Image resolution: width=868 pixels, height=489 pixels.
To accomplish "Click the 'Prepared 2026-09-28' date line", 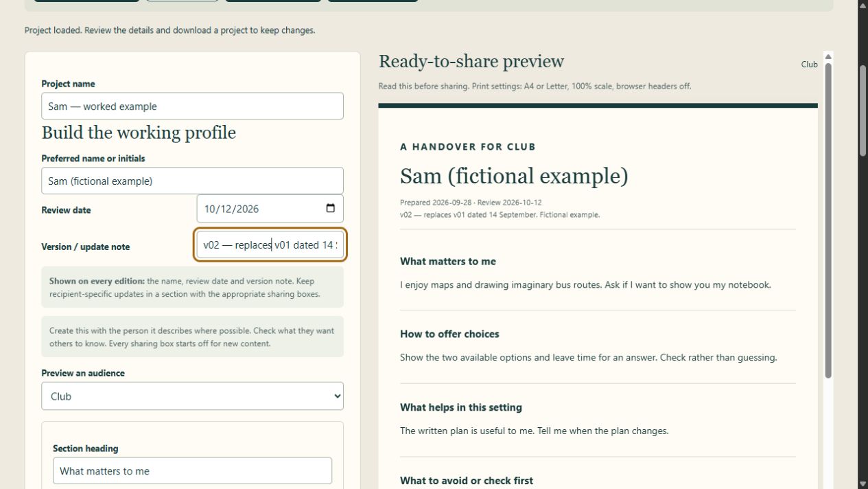I will tap(471, 203).
